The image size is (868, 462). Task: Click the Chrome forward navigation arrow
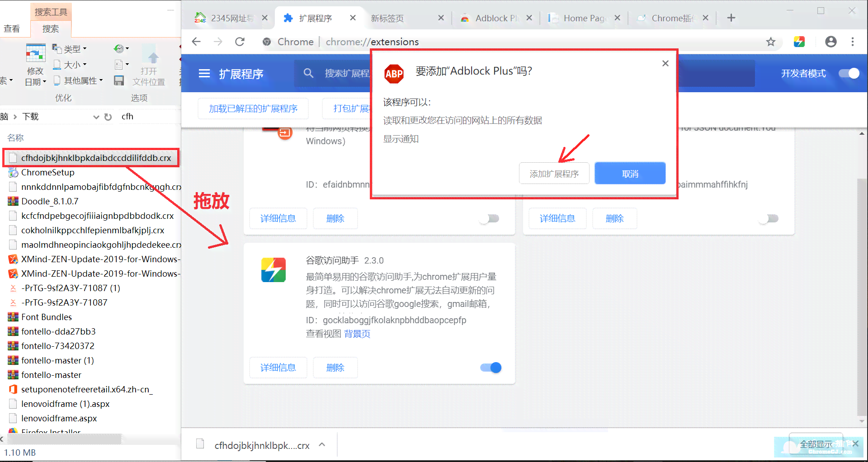pyautogui.click(x=218, y=42)
